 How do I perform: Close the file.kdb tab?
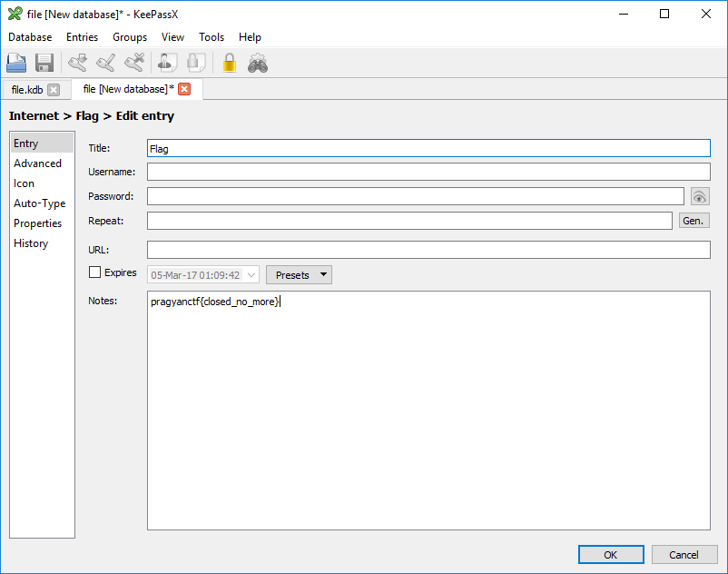(54, 90)
